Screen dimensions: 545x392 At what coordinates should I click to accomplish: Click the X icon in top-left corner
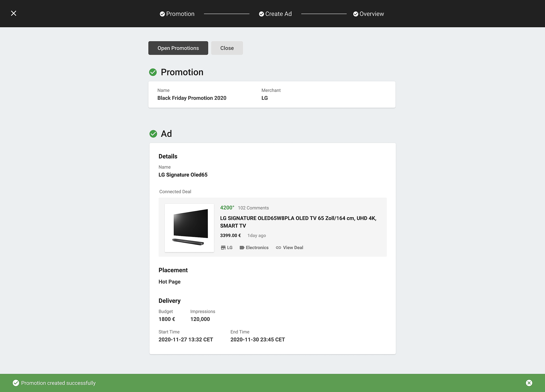pos(14,13)
